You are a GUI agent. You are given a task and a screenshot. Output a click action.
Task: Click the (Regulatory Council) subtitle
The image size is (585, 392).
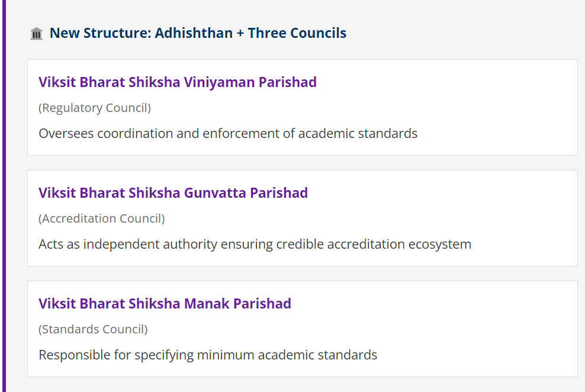click(95, 108)
